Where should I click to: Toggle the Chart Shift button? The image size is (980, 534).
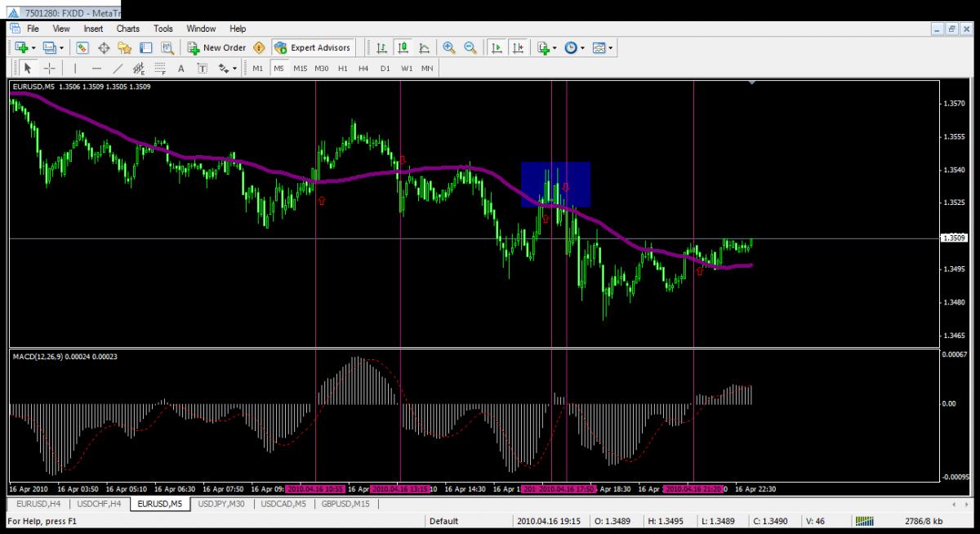[x=518, y=48]
